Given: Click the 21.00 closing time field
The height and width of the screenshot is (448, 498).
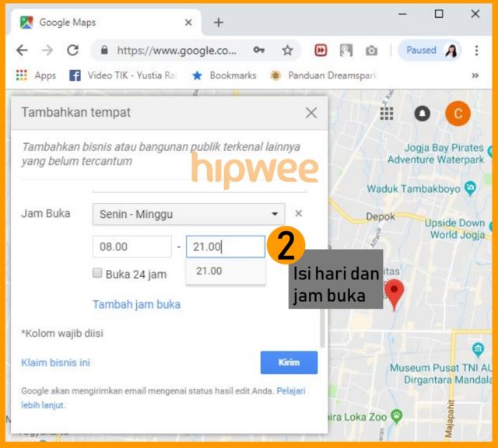Looking at the screenshot, I should coord(226,247).
